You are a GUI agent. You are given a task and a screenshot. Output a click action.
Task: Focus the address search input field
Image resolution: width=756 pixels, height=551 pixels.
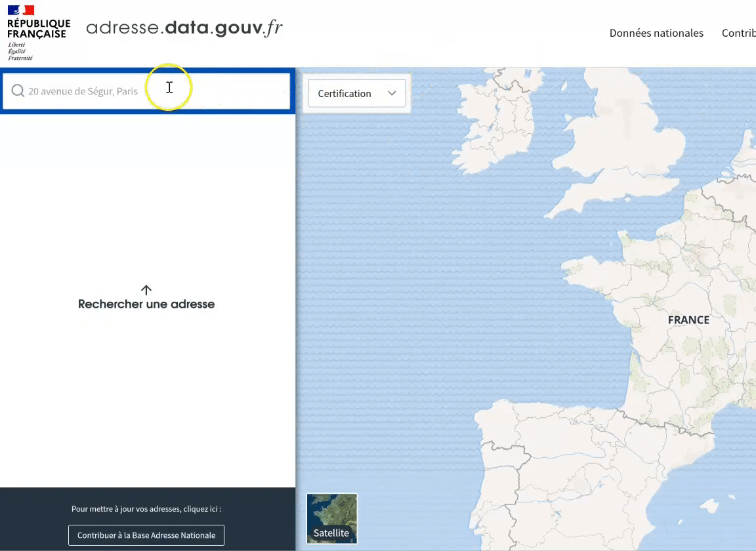pos(151,91)
